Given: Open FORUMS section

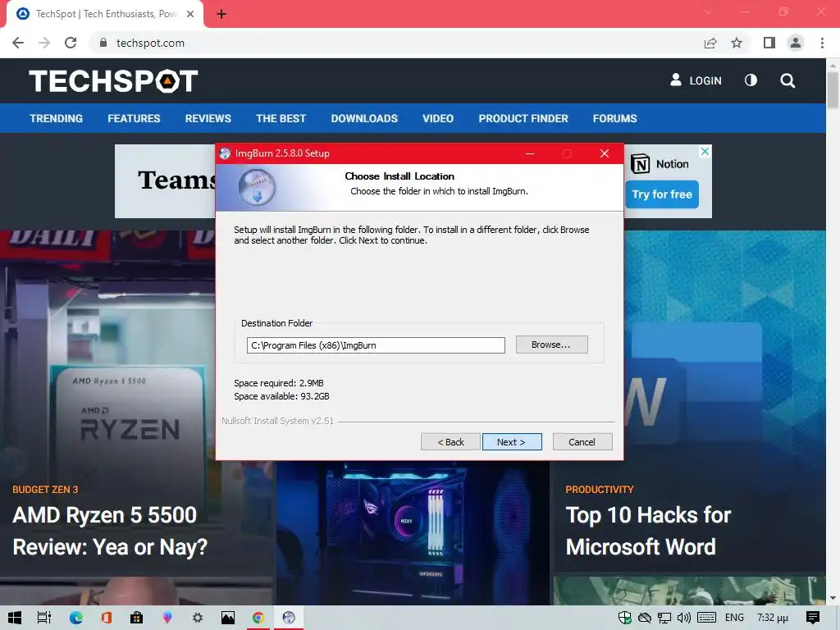Looking at the screenshot, I should pos(614,118).
